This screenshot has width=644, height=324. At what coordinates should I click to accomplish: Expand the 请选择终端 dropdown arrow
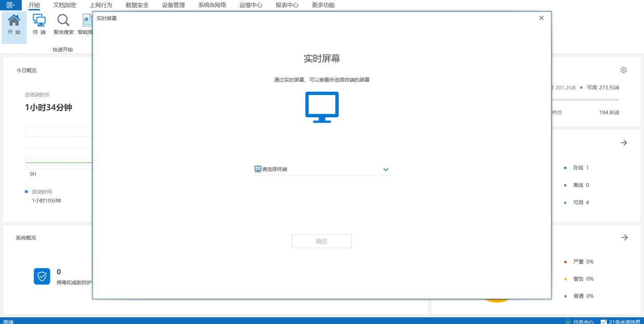[x=386, y=169]
